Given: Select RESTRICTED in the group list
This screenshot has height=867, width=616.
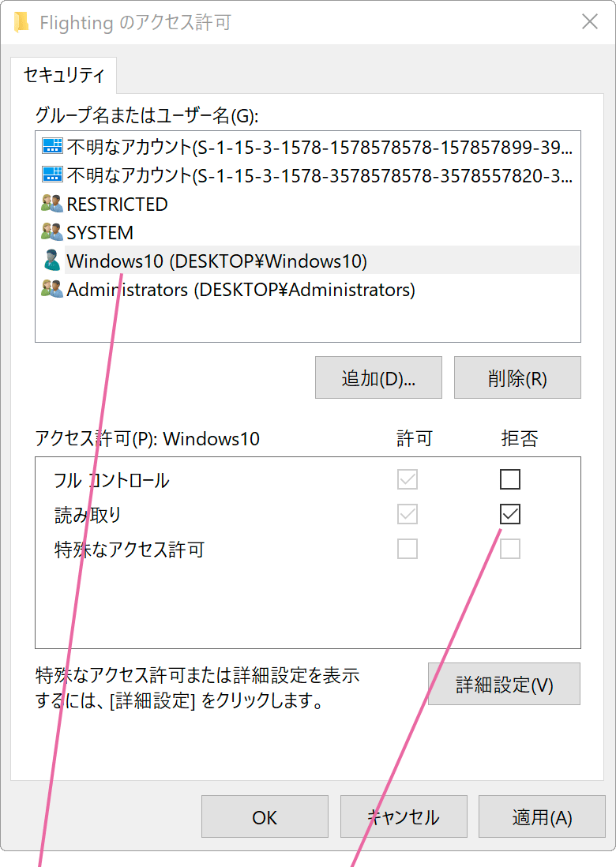Looking at the screenshot, I should point(307,204).
